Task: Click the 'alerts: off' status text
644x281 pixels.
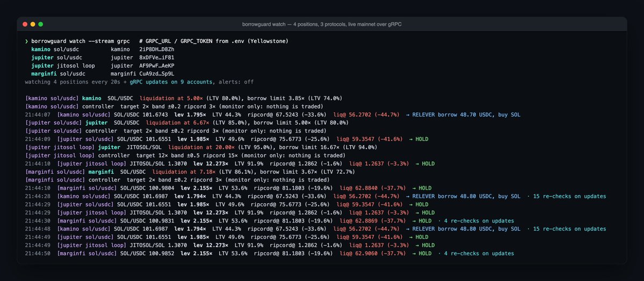Action: (236, 82)
